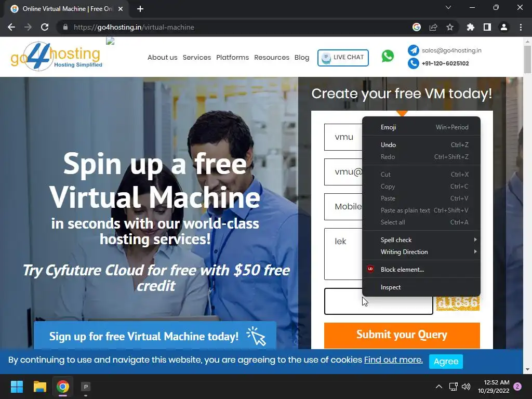Click the P app icon in taskbar
Viewport: 532px width, 399px height.
86,387
